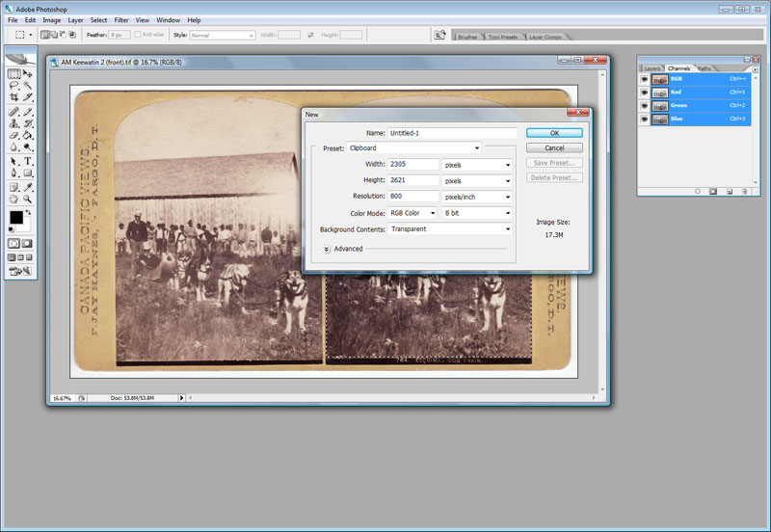The width and height of the screenshot is (771, 532).
Task: Click OK in the New dialog
Action: point(554,133)
